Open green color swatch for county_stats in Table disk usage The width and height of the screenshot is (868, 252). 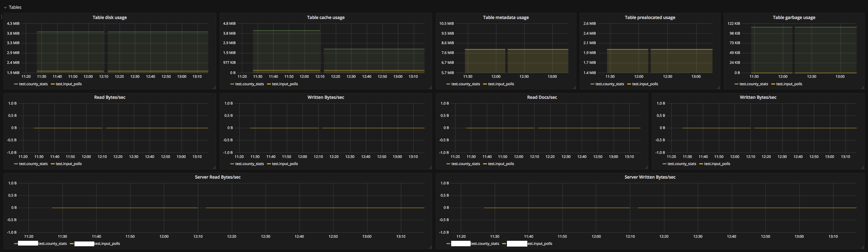point(16,84)
